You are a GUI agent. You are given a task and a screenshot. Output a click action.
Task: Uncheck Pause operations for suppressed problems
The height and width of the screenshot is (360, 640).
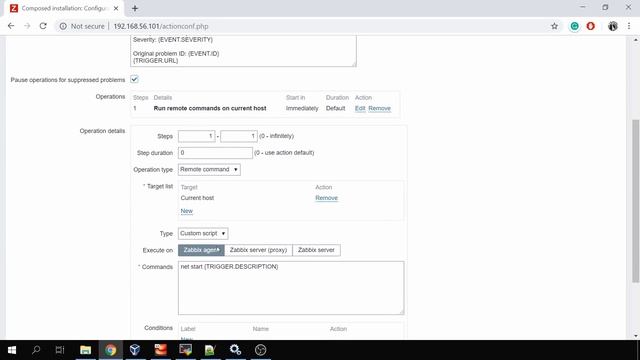(134, 79)
